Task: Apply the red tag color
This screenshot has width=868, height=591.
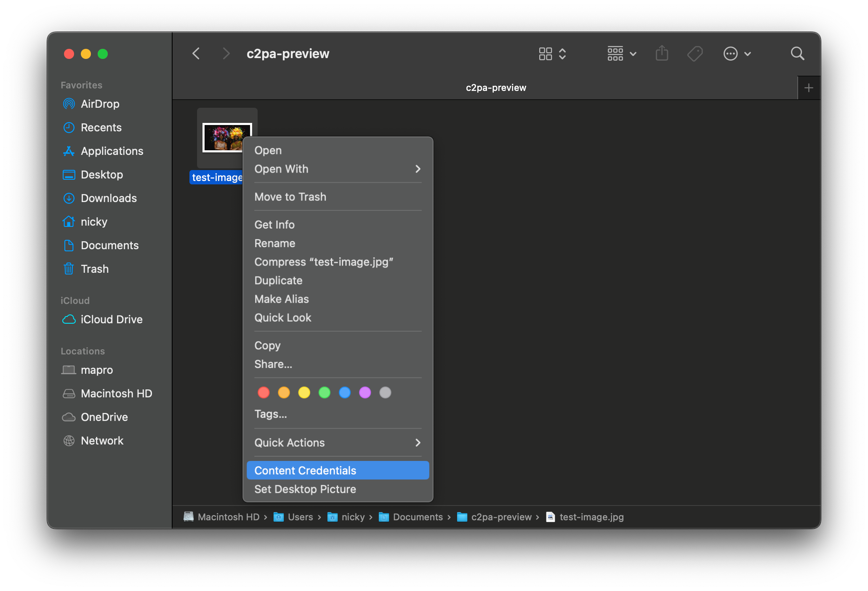Action: point(264,393)
